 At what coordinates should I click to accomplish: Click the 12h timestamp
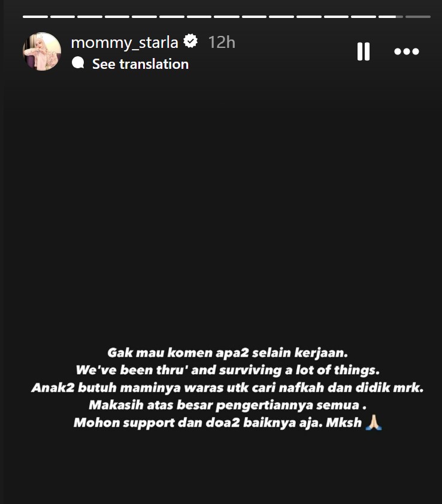point(222,42)
